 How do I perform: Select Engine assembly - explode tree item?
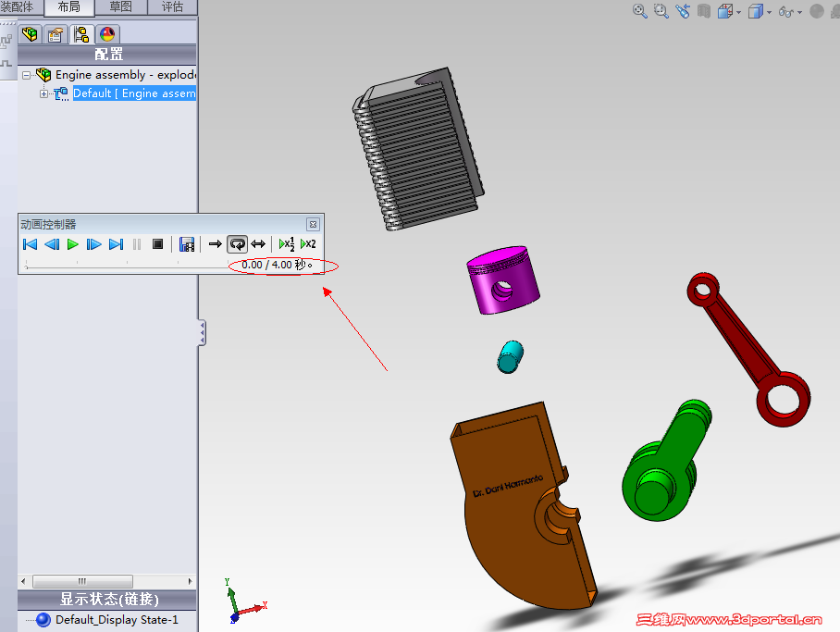point(126,75)
